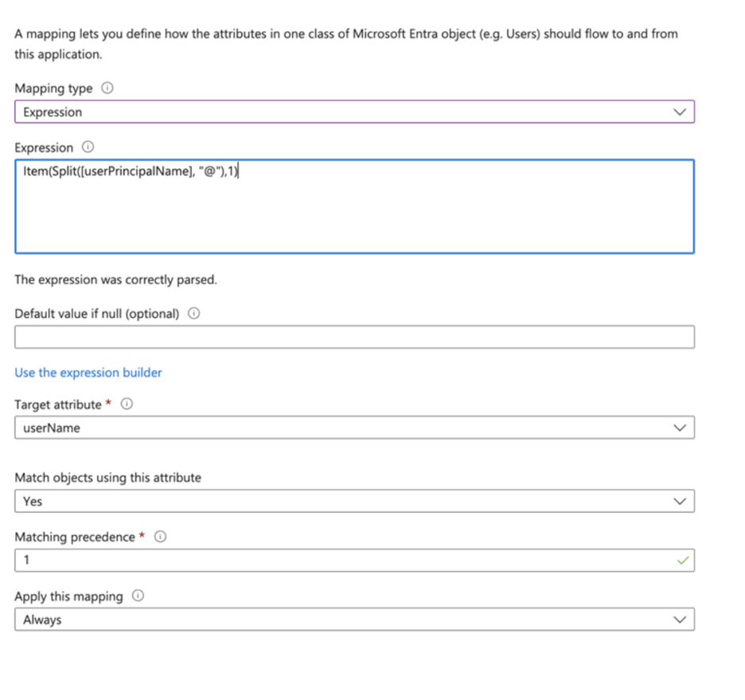This screenshot has height=700, width=745.
Task: Click green checkmark in Matching precedence field
Action: pyautogui.click(x=683, y=561)
